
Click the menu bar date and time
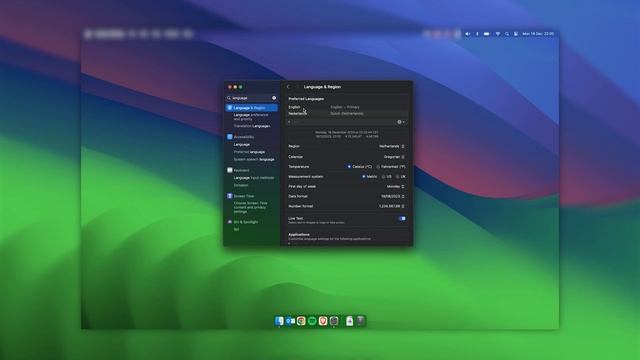[x=538, y=34]
